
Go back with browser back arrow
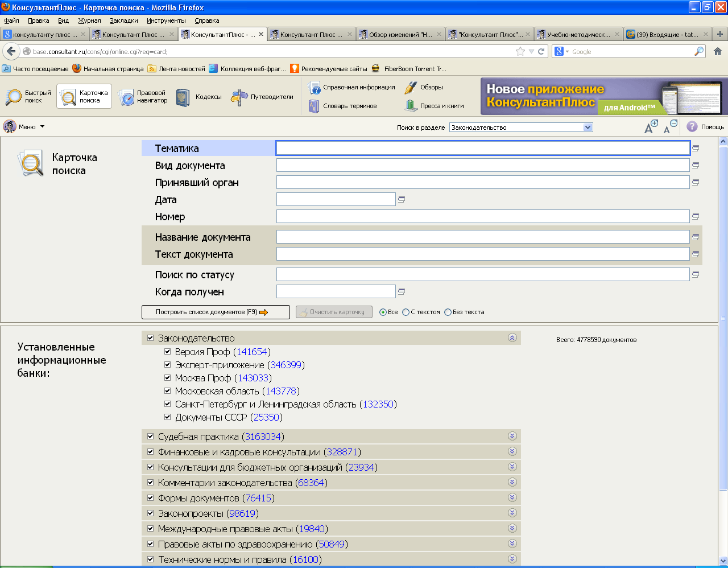coord(11,51)
